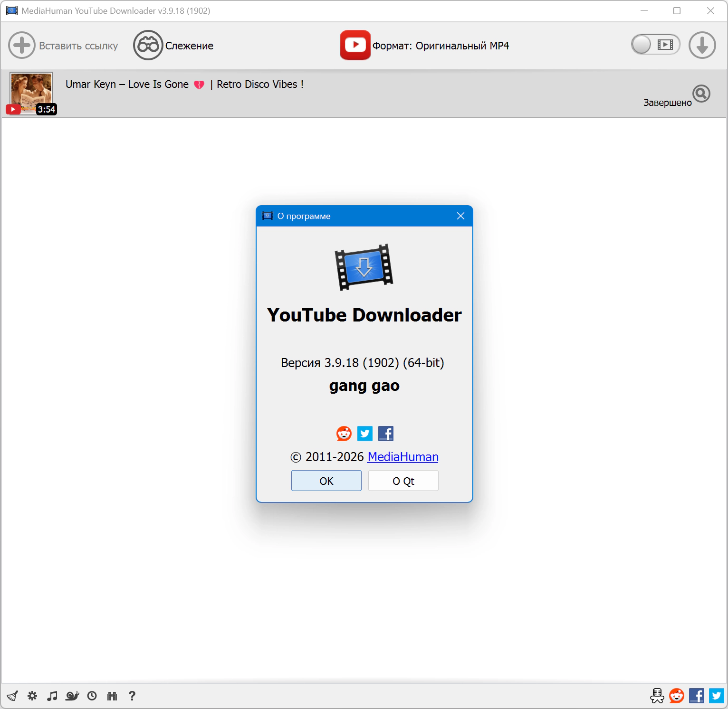Click the title "Umar Keyn – Love Is Gone"
The width and height of the screenshot is (728, 709).
(127, 84)
